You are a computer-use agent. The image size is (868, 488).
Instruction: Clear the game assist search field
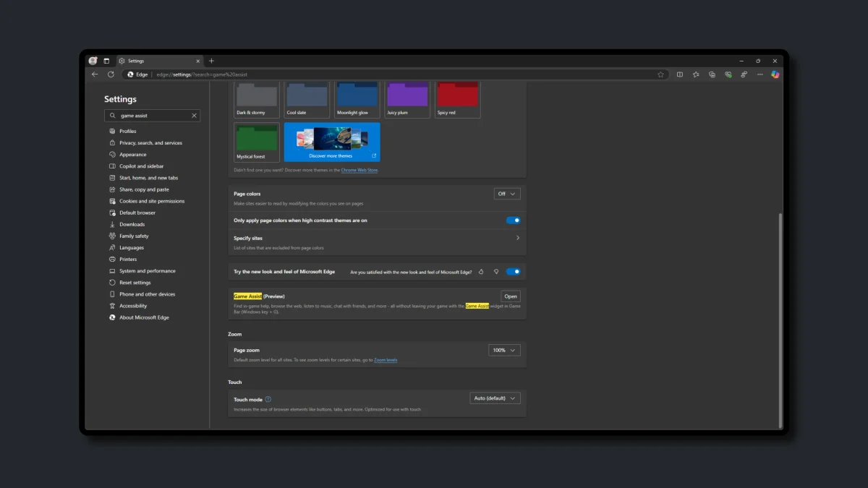tap(193, 115)
